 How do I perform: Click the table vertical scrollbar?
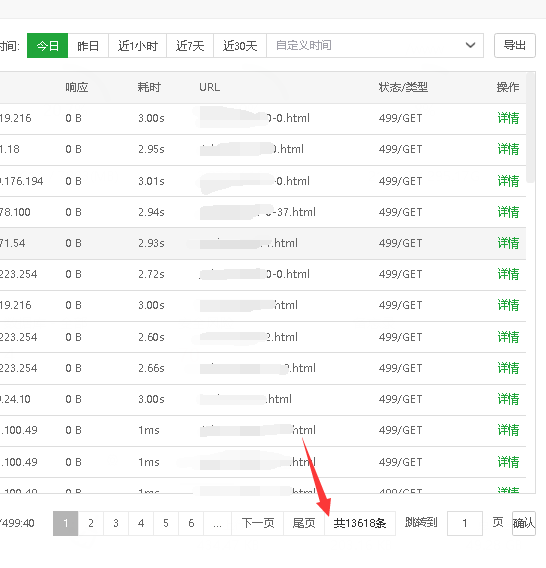click(x=531, y=128)
